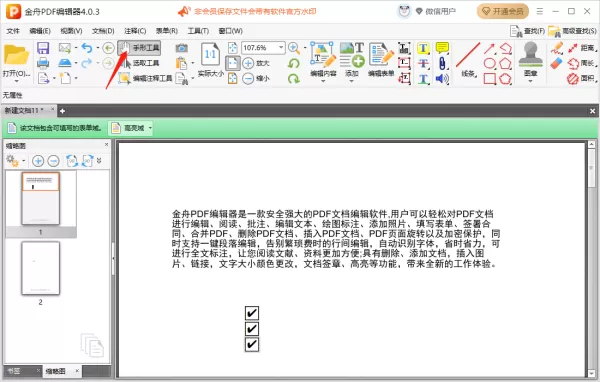
Task: Expand the Open (打开) button dropdown arrow
Action: coord(16,81)
